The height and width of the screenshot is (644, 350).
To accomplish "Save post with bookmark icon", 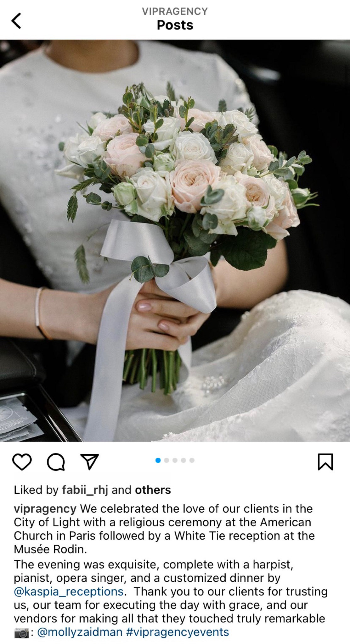I will point(325,462).
